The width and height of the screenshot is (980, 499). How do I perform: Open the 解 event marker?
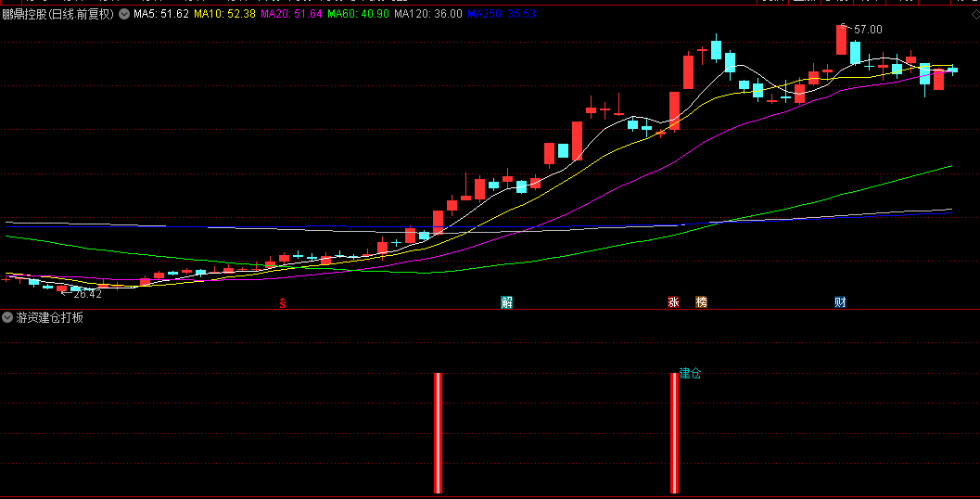pos(506,302)
